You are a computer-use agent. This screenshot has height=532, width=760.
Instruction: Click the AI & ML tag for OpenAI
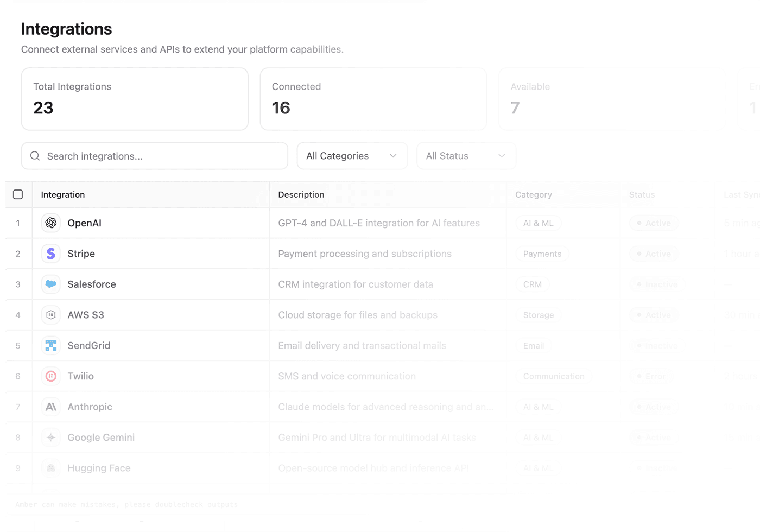[539, 223]
